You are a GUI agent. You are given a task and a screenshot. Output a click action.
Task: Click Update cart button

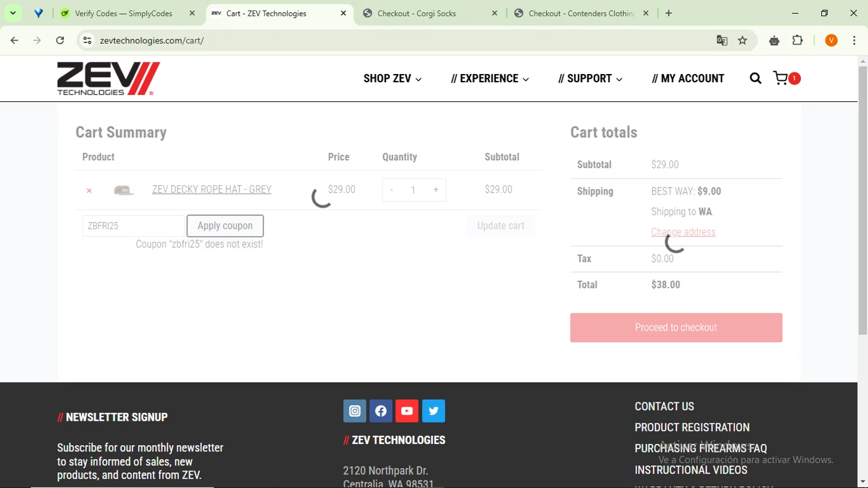coord(501,226)
